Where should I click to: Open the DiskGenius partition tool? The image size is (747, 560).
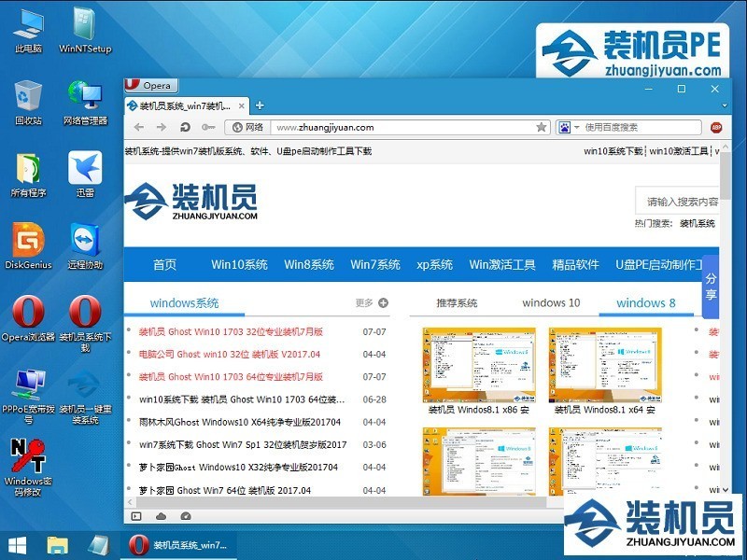click(26, 236)
